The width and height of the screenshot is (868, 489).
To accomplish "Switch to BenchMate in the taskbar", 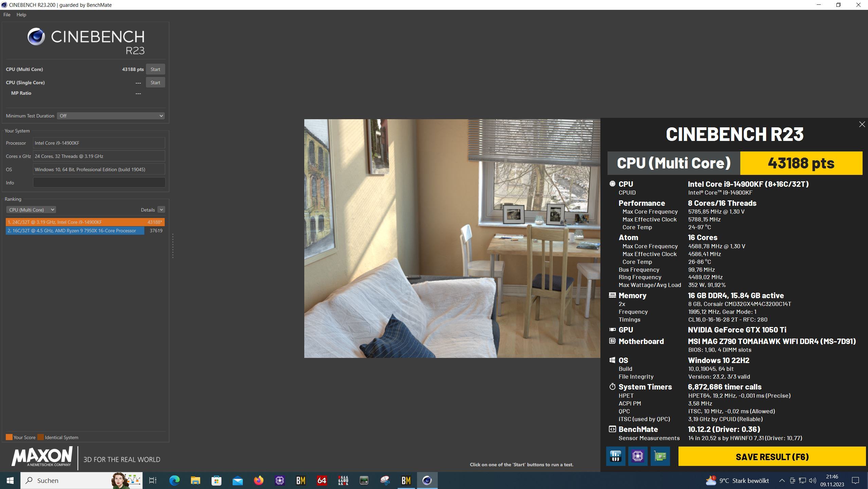I will (x=406, y=481).
